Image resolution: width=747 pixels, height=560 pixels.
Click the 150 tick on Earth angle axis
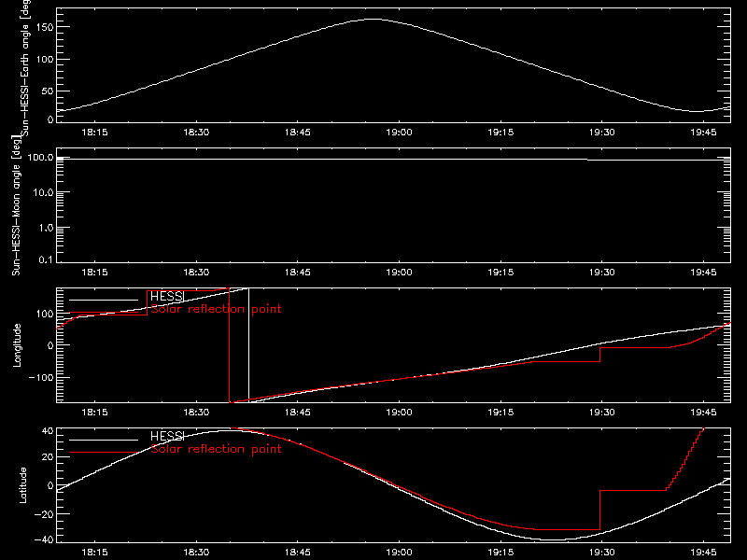45,27
